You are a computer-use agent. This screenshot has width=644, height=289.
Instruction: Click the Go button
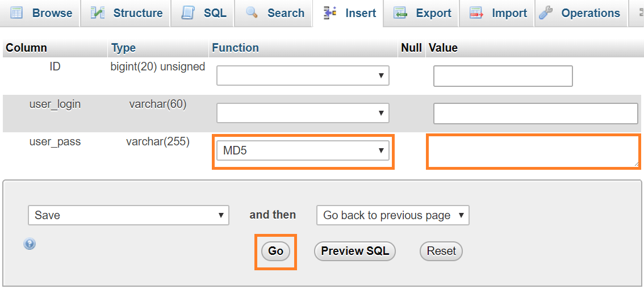(275, 251)
